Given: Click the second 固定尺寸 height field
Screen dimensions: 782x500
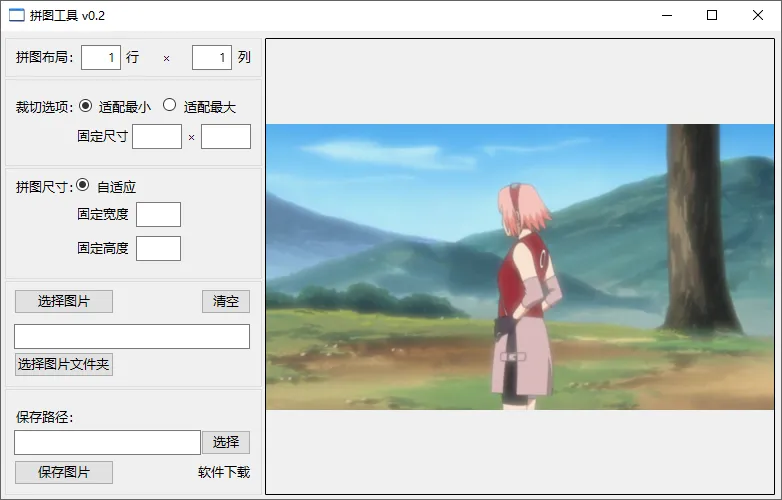Looking at the screenshot, I should coord(226,137).
